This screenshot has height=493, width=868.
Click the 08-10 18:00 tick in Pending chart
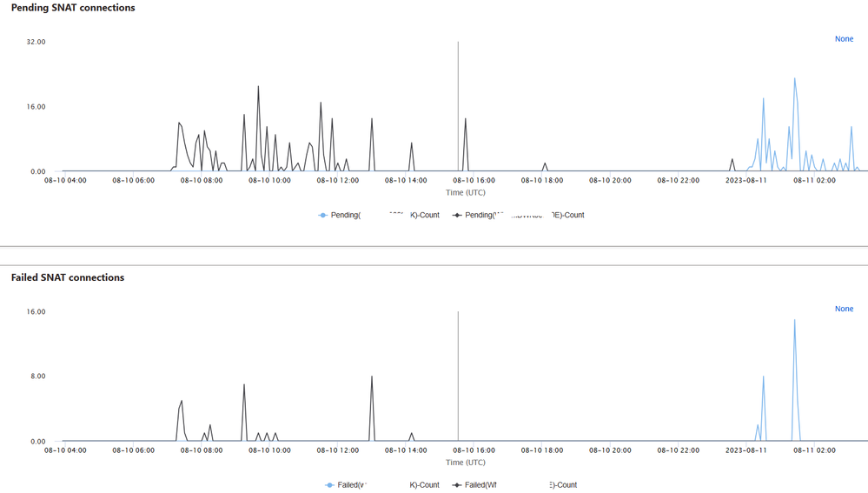tap(542, 180)
